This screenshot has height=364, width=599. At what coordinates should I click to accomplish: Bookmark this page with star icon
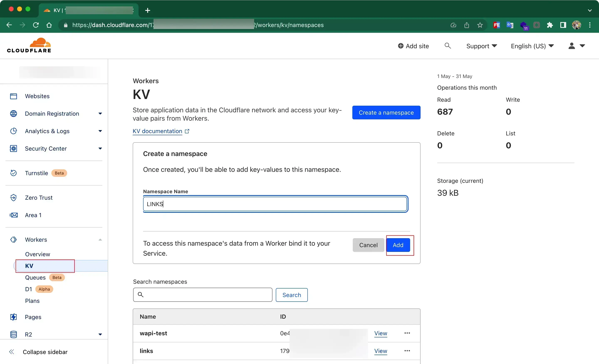pos(480,25)
